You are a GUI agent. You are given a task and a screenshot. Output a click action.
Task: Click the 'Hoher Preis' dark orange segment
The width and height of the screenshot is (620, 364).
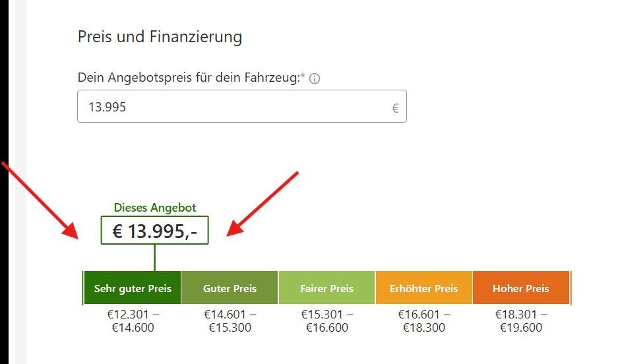[x=520, y=288]
